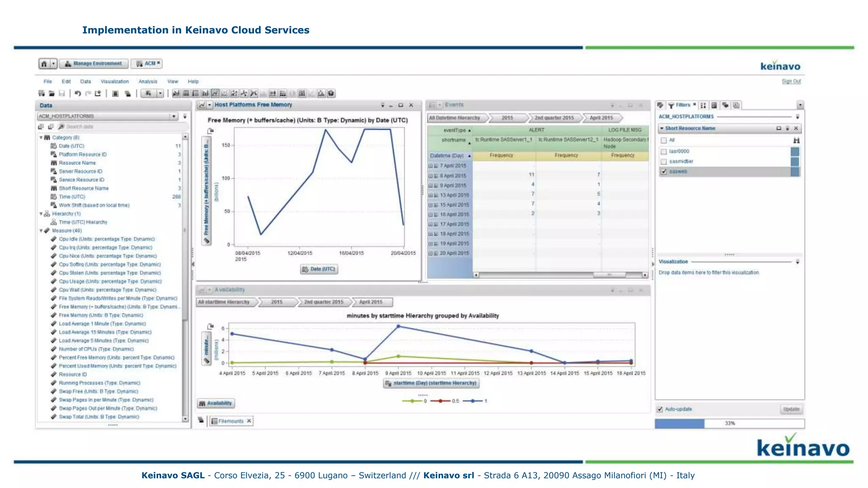
Task: Click the stacked windows toolbar icon
Action: click(x=127, y=93)
